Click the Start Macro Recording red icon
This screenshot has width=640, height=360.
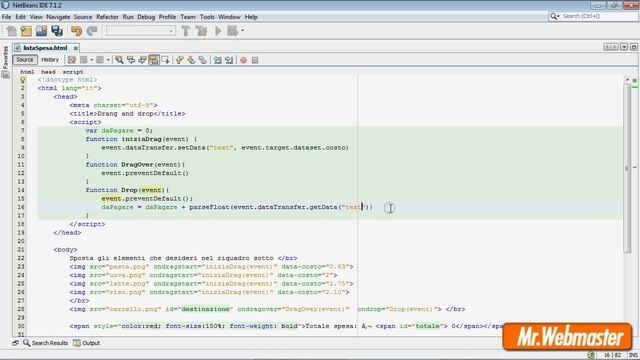click(x=243, y=60)
